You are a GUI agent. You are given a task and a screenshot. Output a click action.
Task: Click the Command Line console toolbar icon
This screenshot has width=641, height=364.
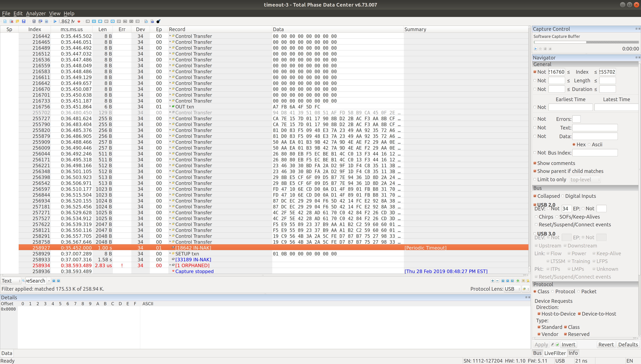pyautogui.click(x=88, y=21)
